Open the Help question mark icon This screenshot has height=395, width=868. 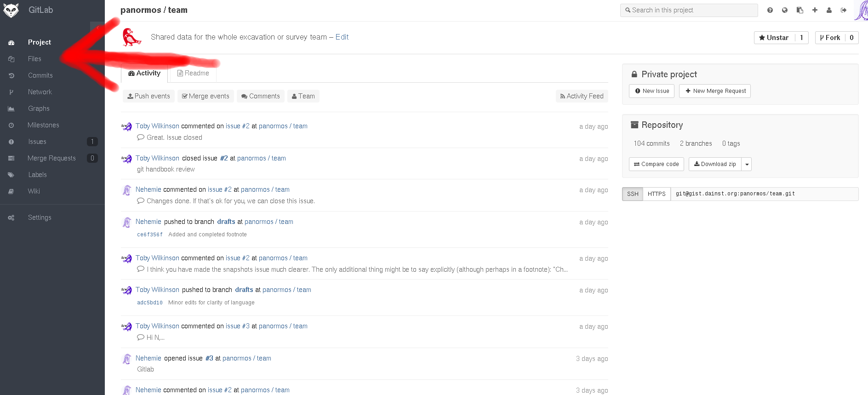[x=770, y=10]
